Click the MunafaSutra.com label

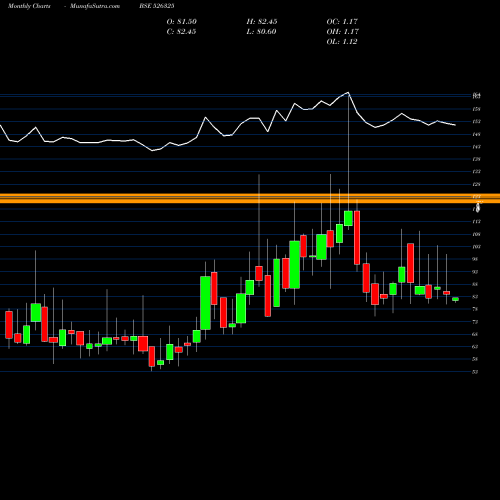click(95, 6)
